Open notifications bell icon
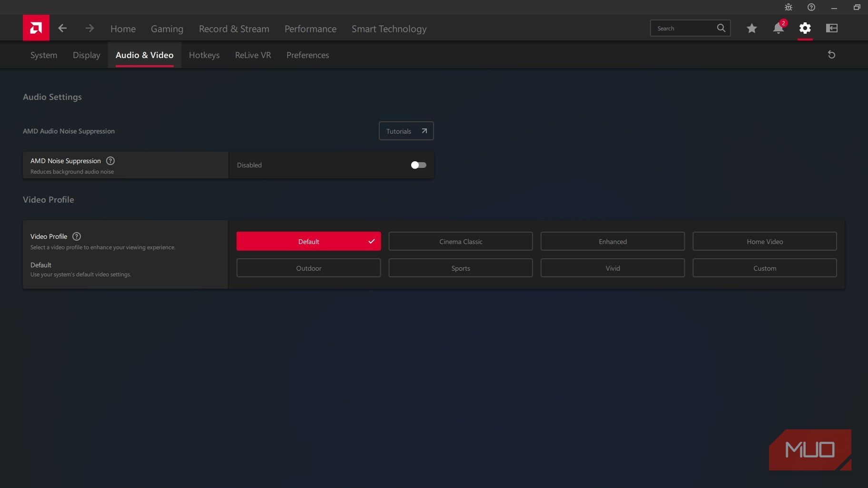 click(779, 28)
